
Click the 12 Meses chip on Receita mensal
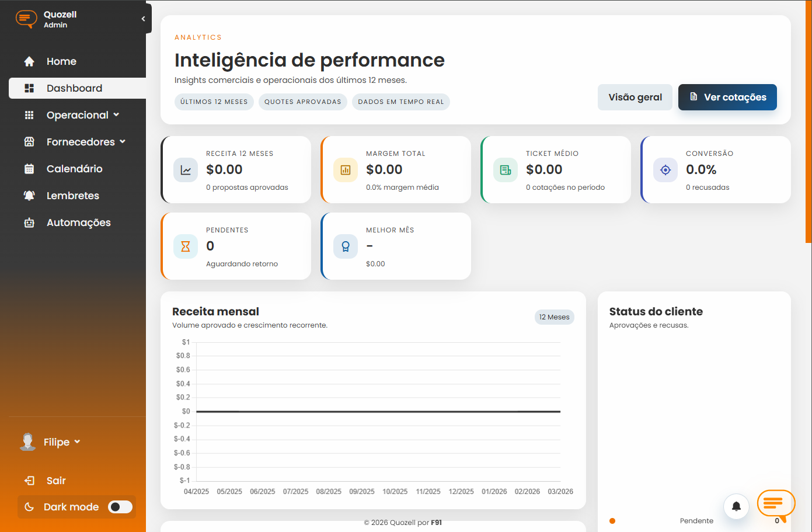553,317
